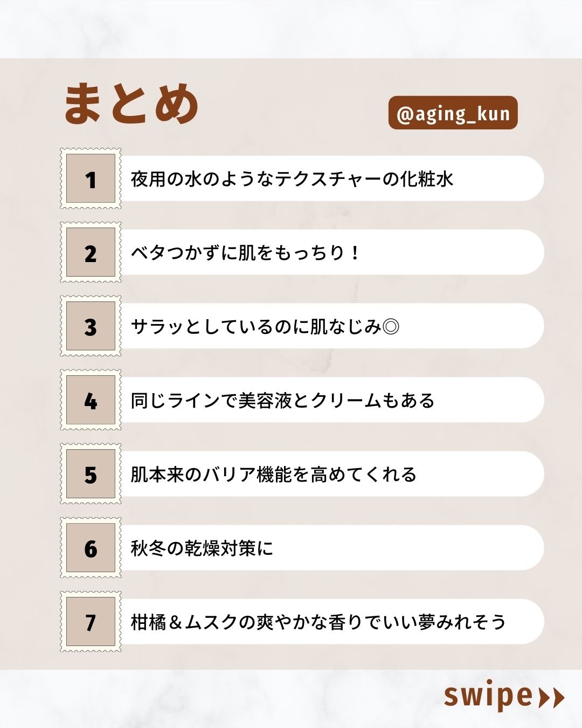
Task: Select the number 6 stamp icon
Action: coord(91,548)
